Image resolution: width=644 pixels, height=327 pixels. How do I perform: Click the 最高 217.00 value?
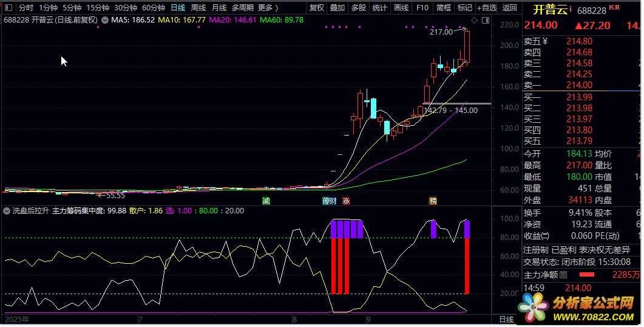tap(580, 165)
